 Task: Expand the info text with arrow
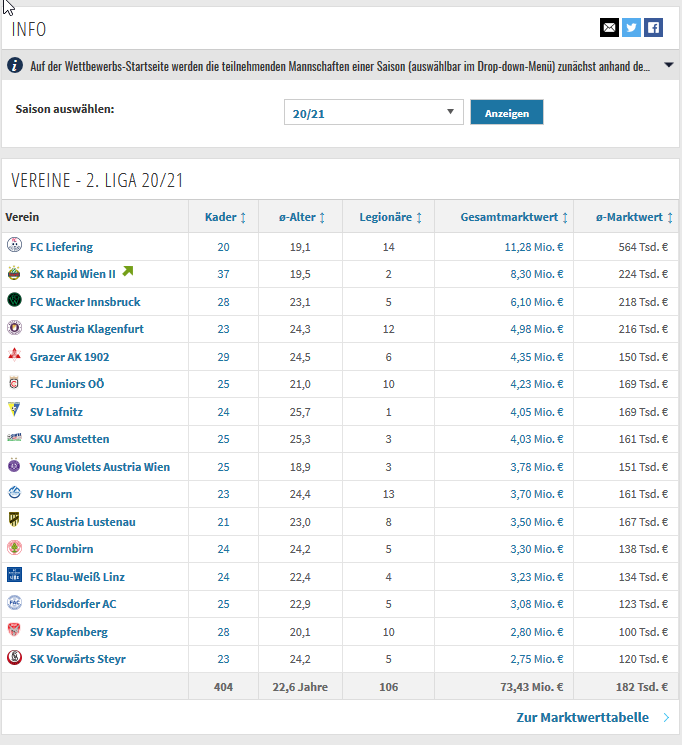click(669, 65)
